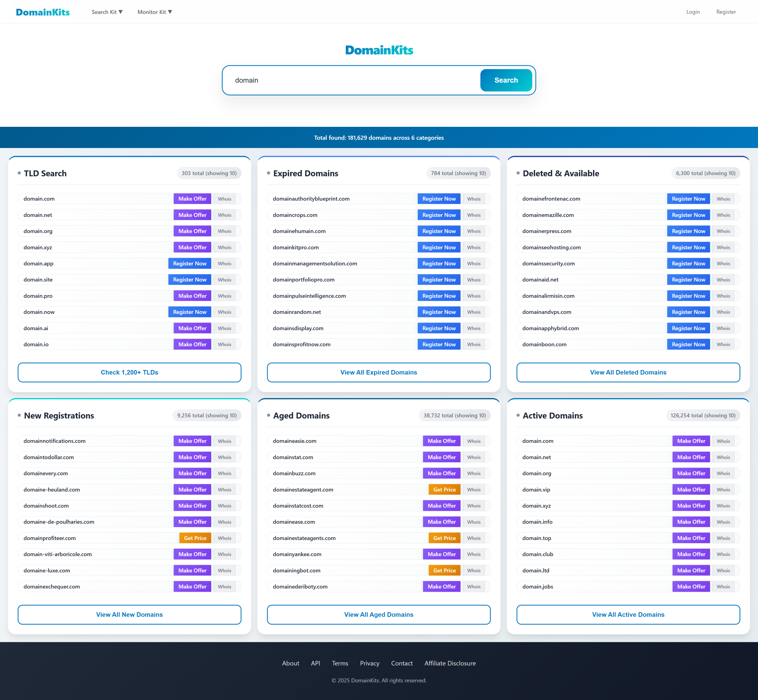Click Check 1,200+ TLDs button
This screenshot has width=758, height=700.
129,372
